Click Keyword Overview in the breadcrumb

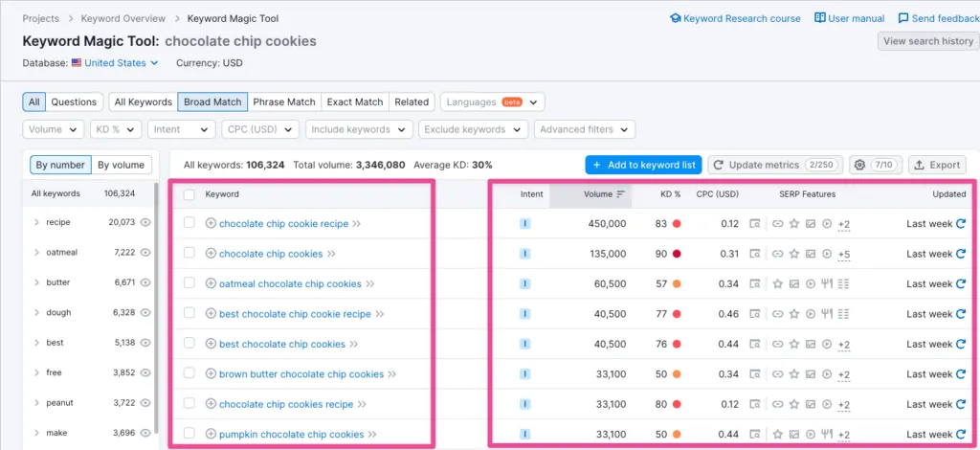coord(123,19)
